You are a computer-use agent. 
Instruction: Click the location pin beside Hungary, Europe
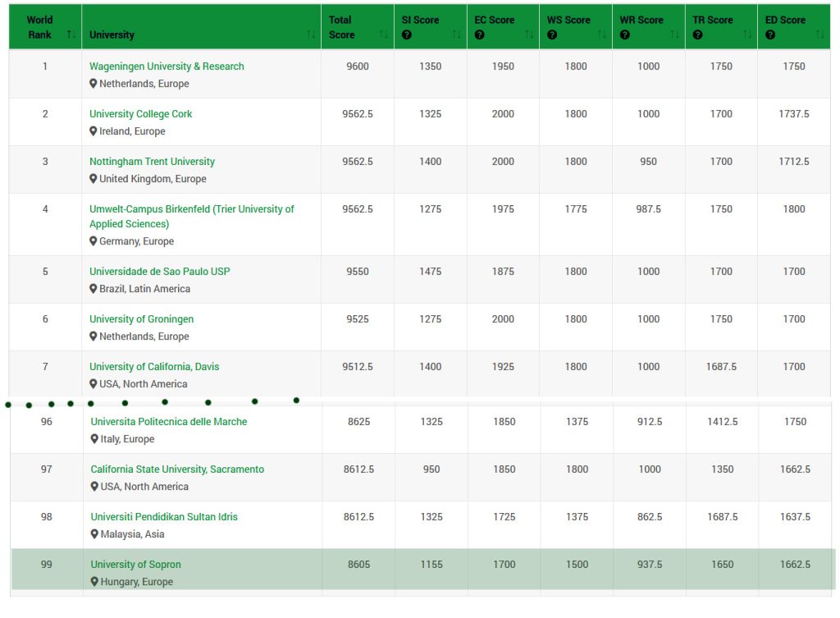tap(95, 582)
